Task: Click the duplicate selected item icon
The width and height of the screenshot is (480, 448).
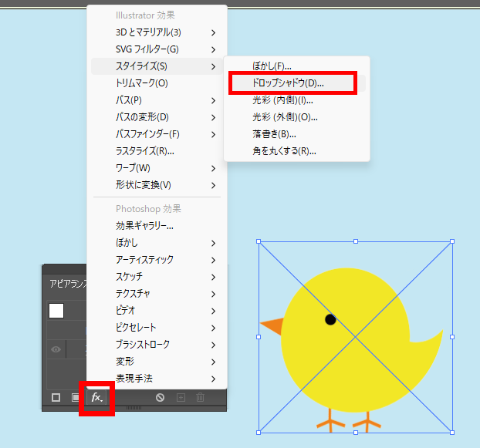Action: (x=181, y=398)
